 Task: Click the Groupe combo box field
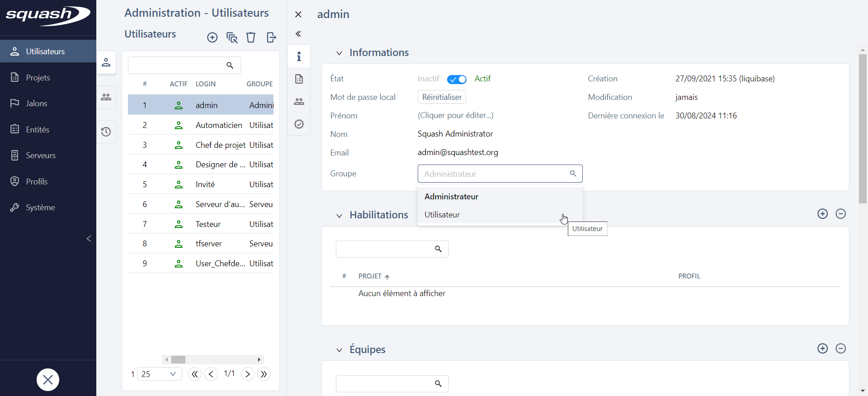pyautogui.click(x=500, y=174)
